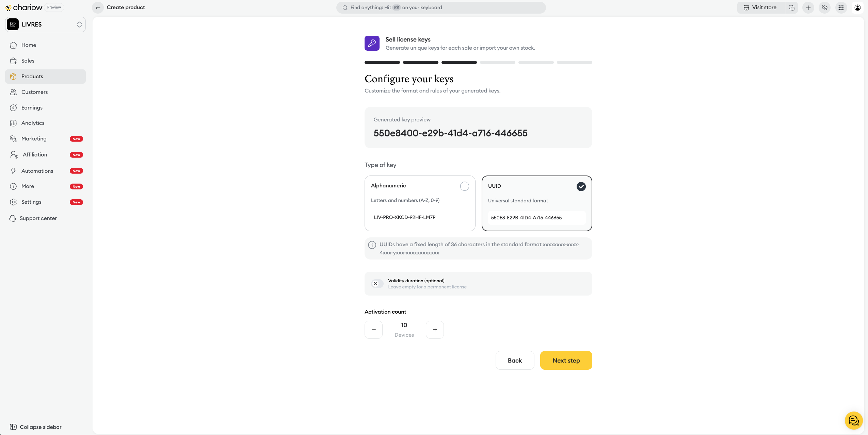Select the Alphanumeric key type radio
The width and height of the screenshot is (868, 435).
[464, 186]
